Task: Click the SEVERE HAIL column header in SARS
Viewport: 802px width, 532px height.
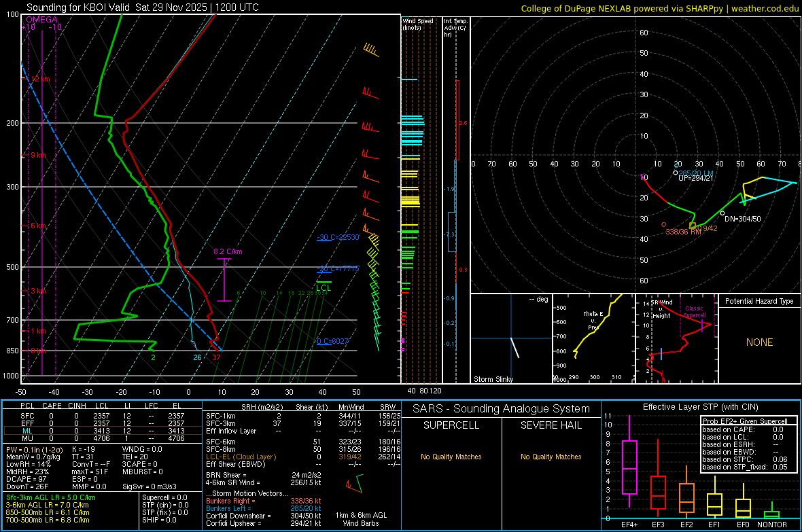Action: click(551, 425)
